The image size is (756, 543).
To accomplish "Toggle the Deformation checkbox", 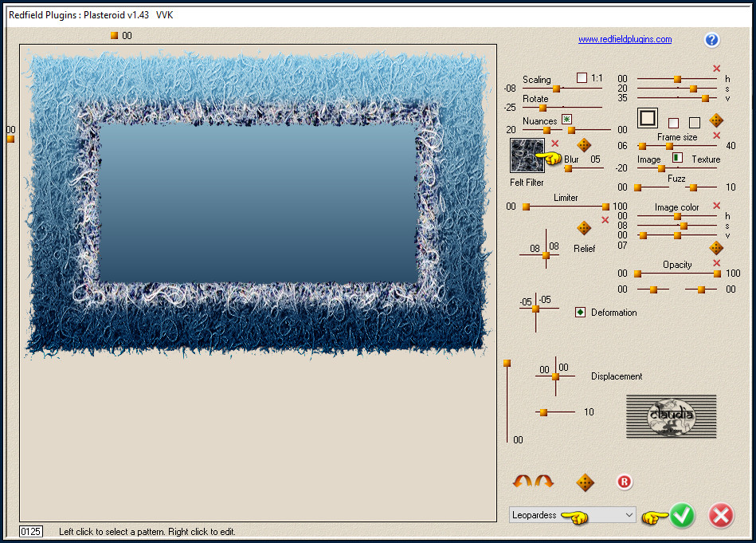I will 580,313.
